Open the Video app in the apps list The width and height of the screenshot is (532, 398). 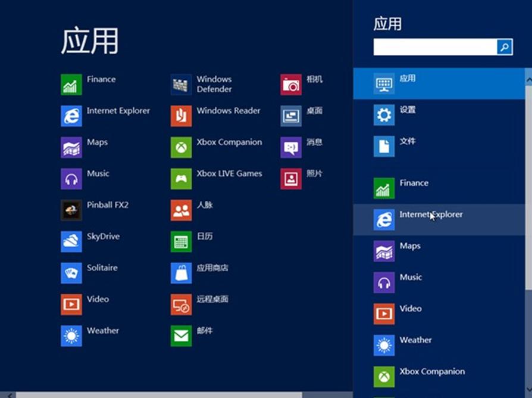71,304
